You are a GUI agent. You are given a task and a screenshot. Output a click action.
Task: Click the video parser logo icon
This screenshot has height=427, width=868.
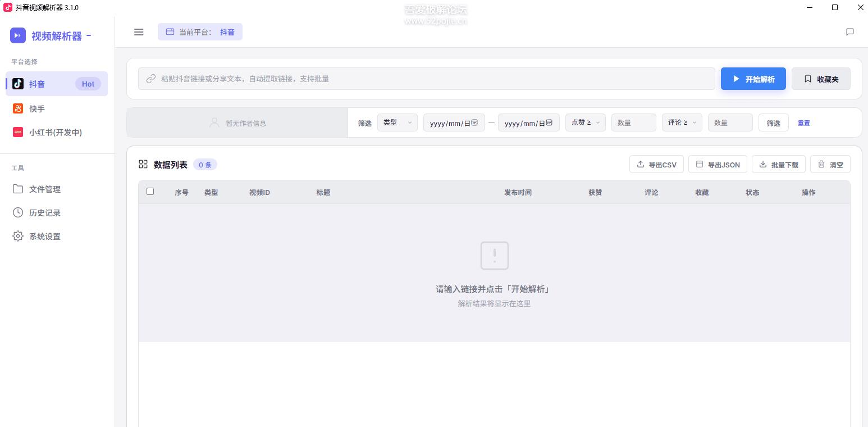[x=18, y=35]
